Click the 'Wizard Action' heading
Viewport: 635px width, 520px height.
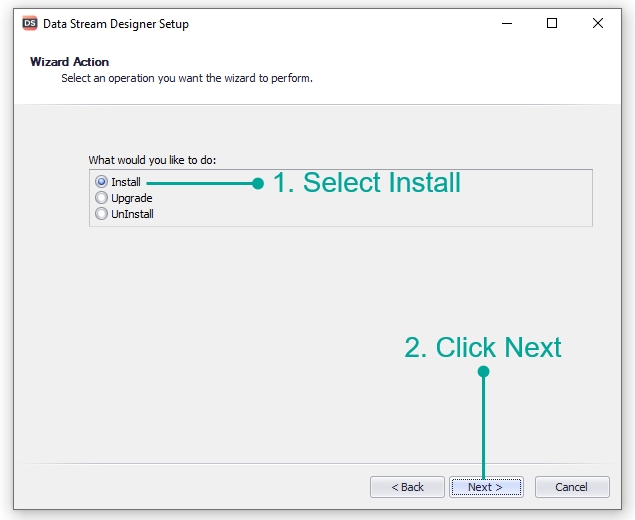pos(69,62)
